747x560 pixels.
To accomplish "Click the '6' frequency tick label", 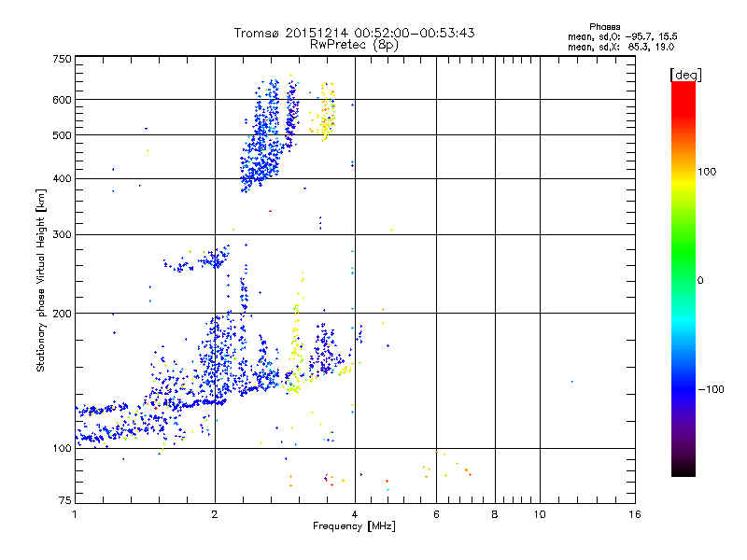I will (x=436, y=514).
